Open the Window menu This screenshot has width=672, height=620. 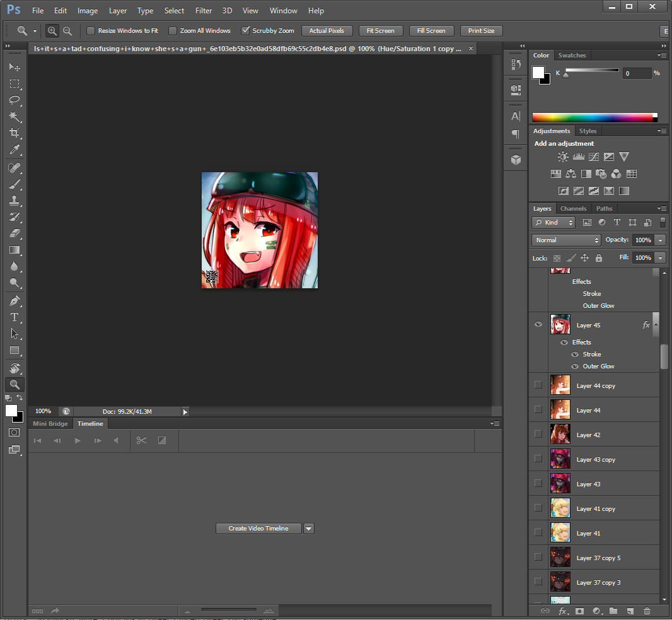283,11
